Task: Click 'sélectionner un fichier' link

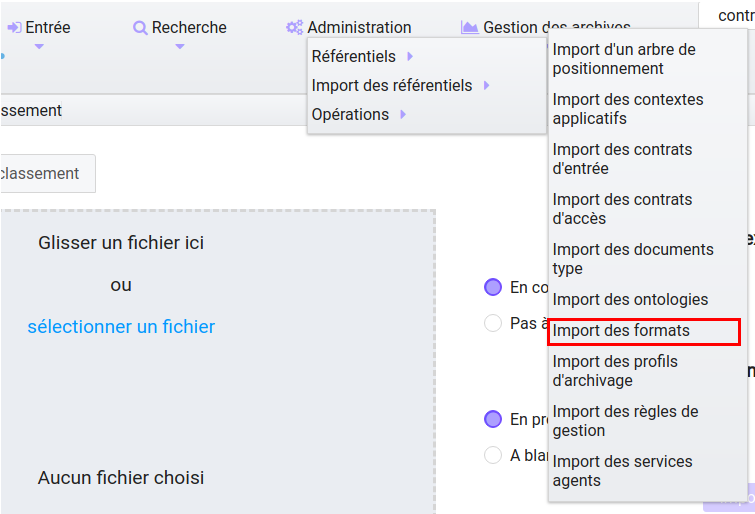Action: 121,327
